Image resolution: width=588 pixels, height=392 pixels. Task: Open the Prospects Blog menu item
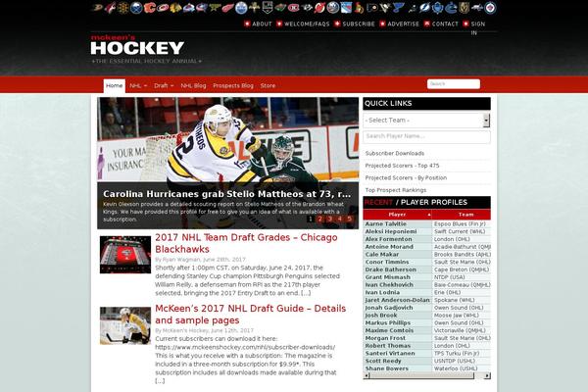pyautogui.click(x=233, y=85)
